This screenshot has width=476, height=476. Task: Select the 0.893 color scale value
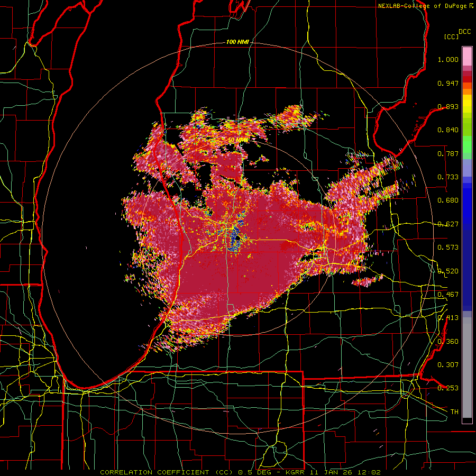point(448,106)
